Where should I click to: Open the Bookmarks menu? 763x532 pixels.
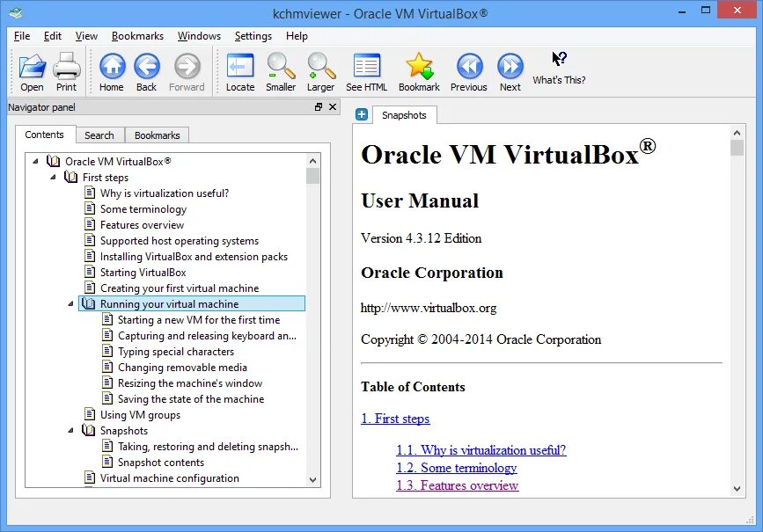(x=137, y=36)
